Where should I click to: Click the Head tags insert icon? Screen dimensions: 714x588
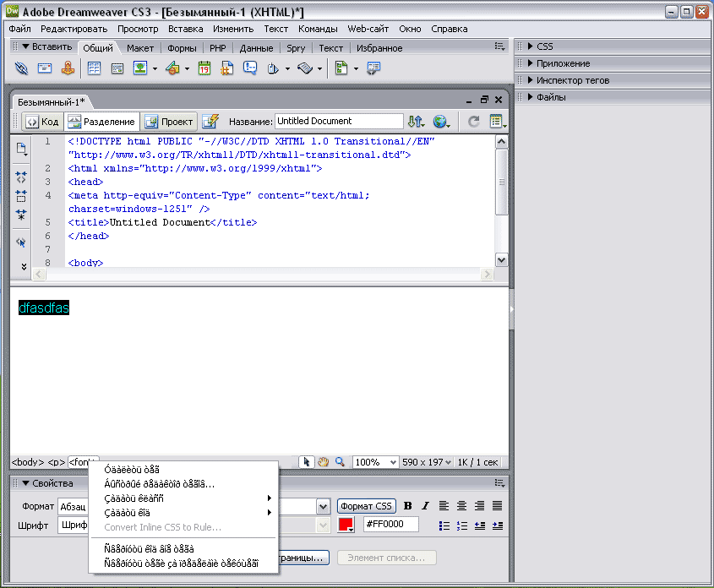pyautogui.click(x=273, y=68)
